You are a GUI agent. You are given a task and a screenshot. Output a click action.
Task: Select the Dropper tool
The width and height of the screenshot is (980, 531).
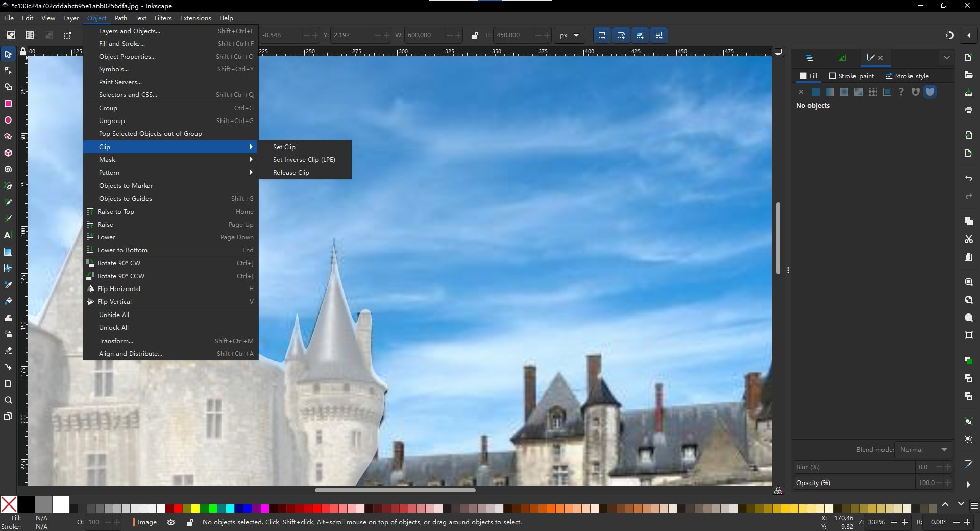(8, 285)
